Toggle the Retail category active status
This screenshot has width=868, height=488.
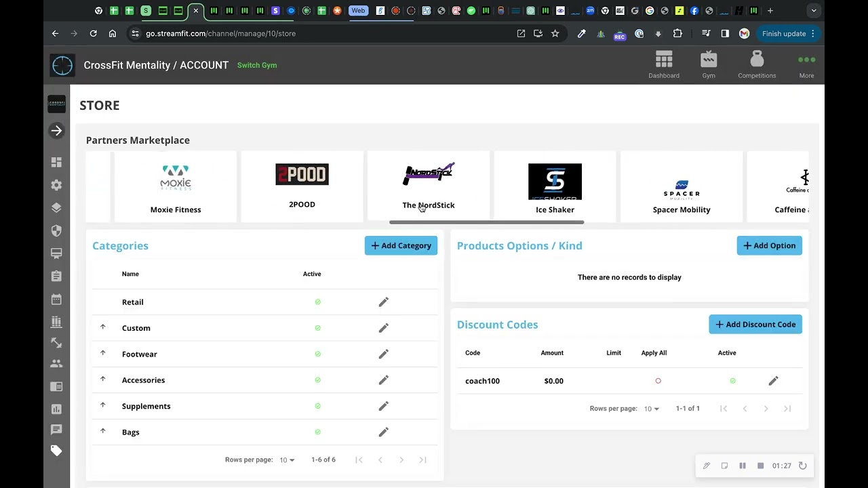(x=317, y=302)
